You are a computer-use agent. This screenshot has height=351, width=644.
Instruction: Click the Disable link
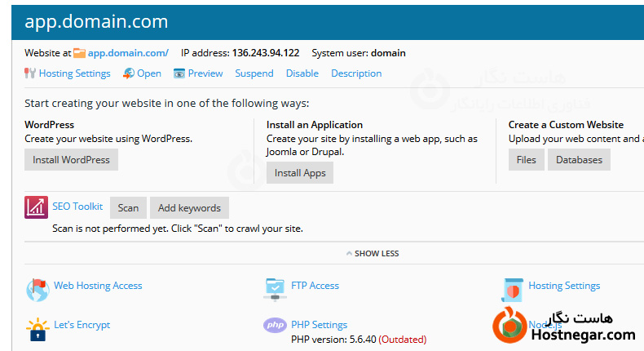pyautogui.click(x=302, y=73)
